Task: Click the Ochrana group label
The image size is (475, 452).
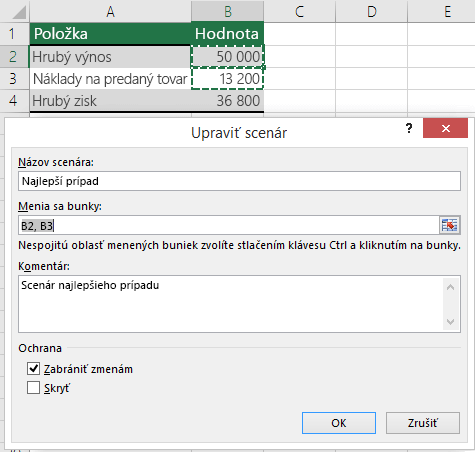Action: (40, 348)
